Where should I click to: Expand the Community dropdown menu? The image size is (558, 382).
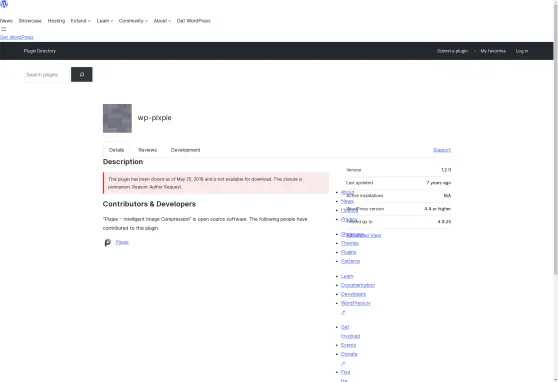(x=133, y=21)
